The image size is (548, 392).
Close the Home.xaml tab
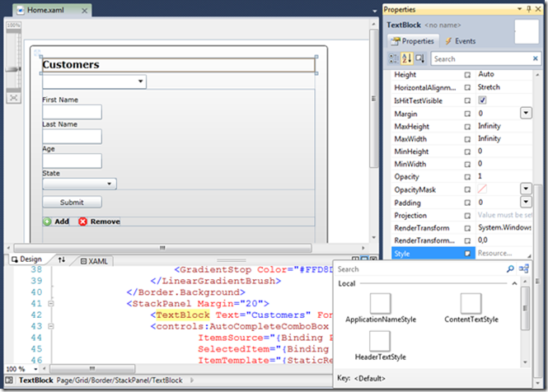[85, 11]
